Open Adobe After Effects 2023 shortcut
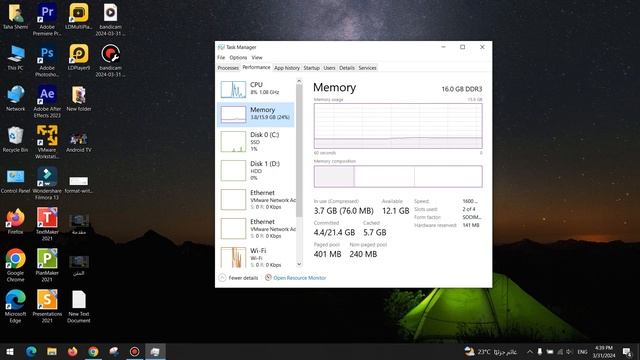 pyautogui.click(x=47, y=102)
